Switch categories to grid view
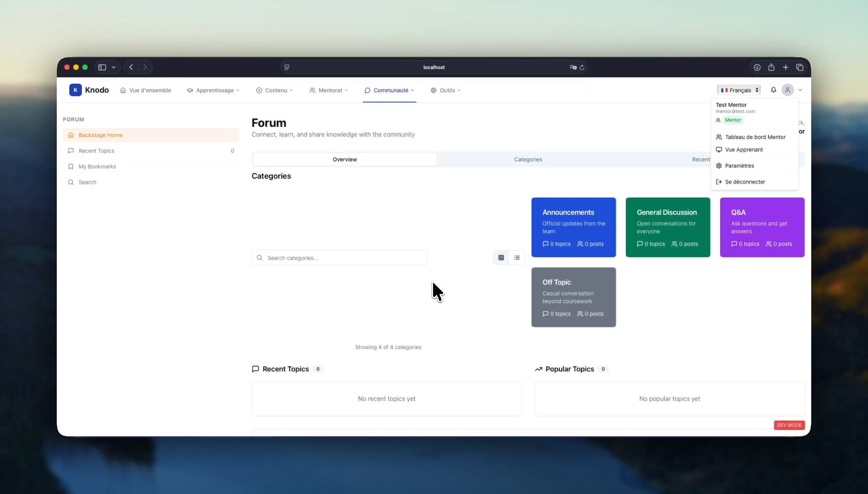Image resolution: width=868 pixels, height=494 pixels. (x=501, y=258)
